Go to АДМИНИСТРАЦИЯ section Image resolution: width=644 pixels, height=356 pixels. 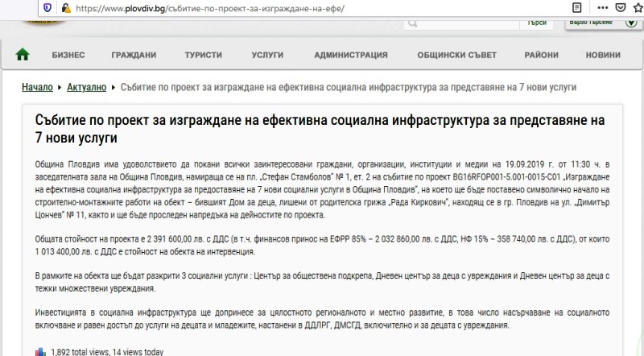coord(351,56)
